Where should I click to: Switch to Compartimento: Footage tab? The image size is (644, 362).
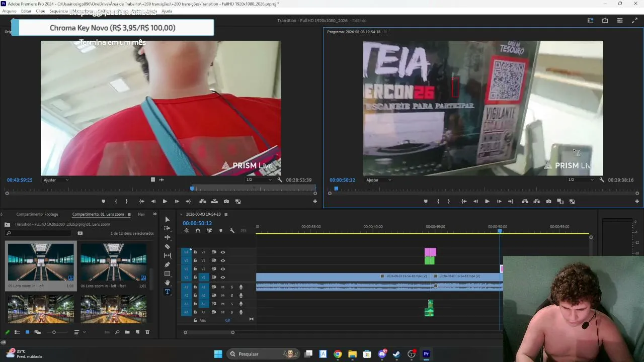[37, 214]
